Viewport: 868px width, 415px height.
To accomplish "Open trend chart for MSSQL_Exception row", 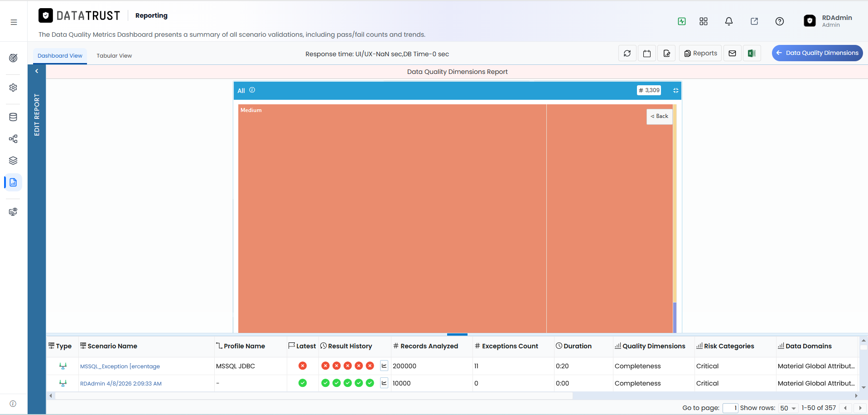I will click(384, 366).
